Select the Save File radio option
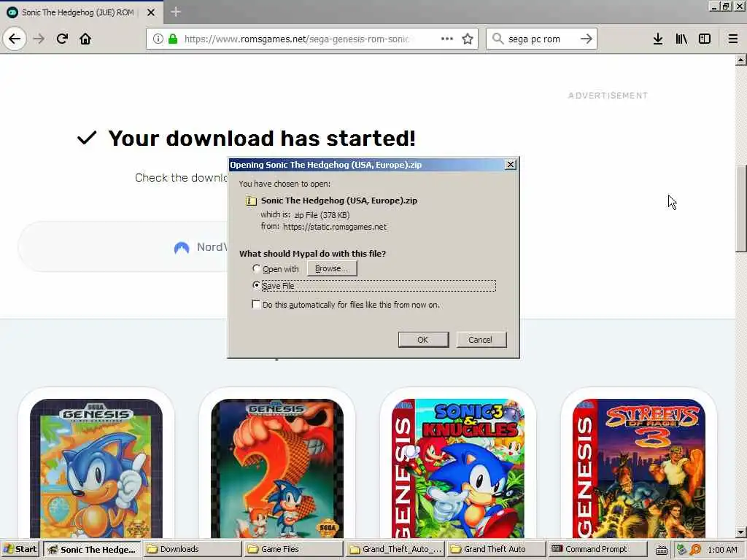Image resolution: width=747 pixels, height=560 pixels. [x=256, y=285]
